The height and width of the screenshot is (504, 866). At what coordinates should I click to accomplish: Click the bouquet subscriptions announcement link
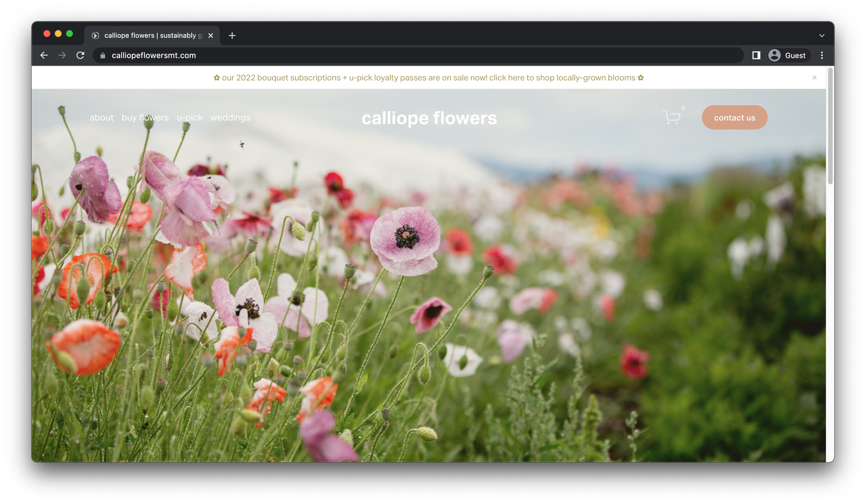coord(428,78)
